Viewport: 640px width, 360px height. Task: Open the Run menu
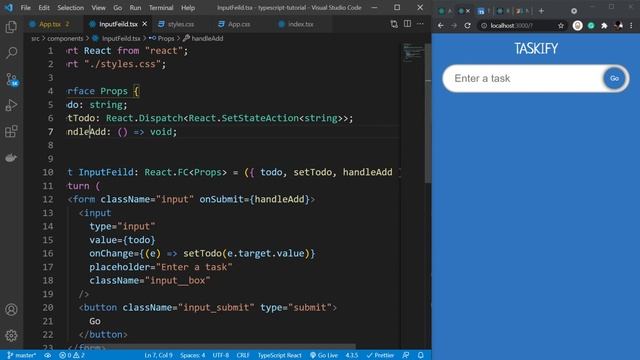pyautogui.click(x=135, y=8)
